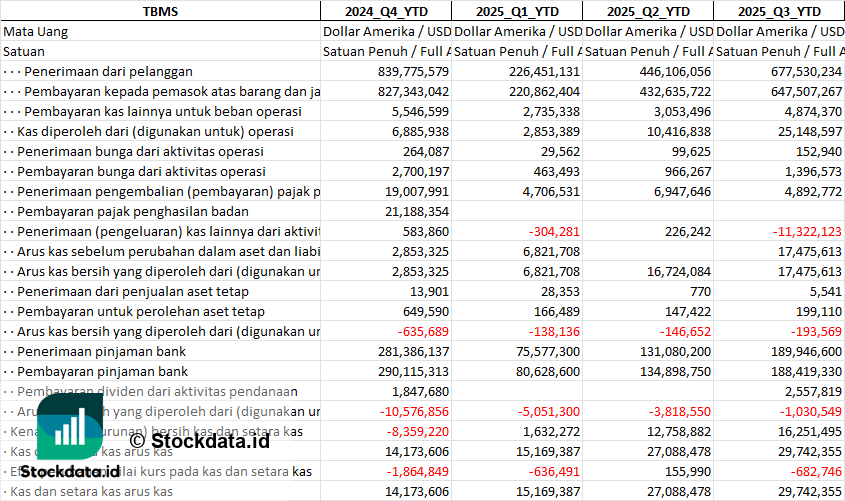Click value 19,007,991
Viewport: 845px width, 501px height.
coord(417,191)
